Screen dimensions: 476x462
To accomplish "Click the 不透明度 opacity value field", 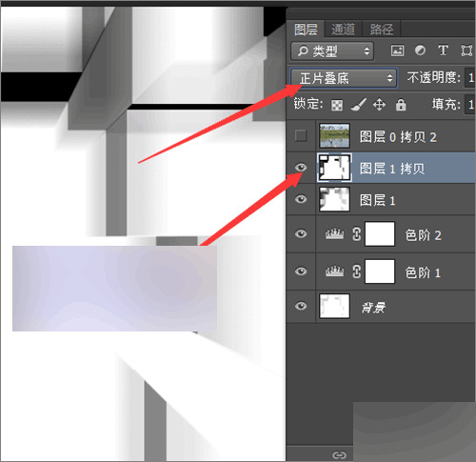I will (470, 77).
